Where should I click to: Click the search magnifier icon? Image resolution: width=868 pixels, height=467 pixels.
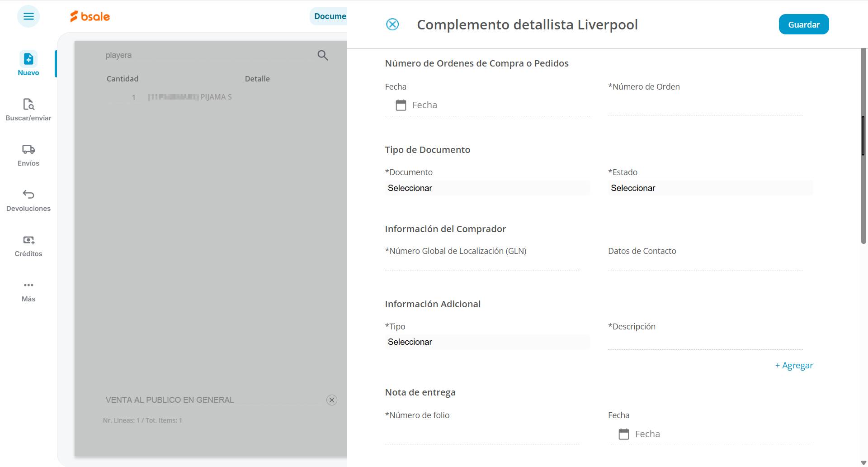(x=322, y=55)
